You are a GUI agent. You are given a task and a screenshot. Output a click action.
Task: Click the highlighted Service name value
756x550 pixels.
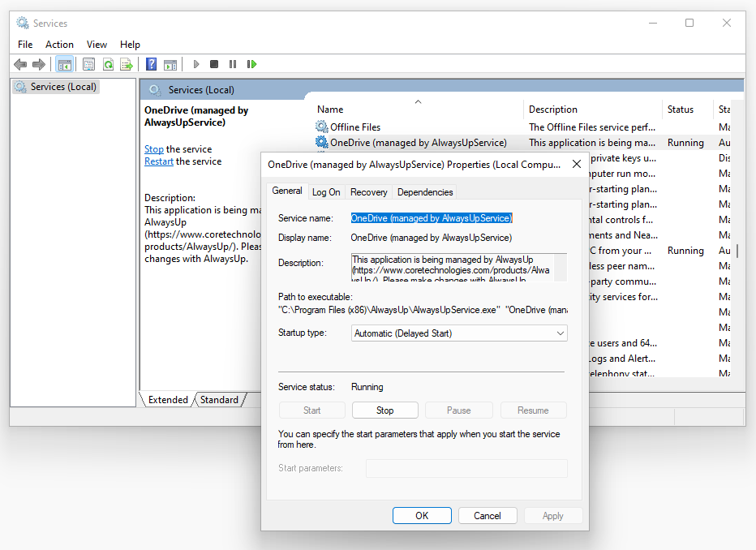(x=432, y=218)
